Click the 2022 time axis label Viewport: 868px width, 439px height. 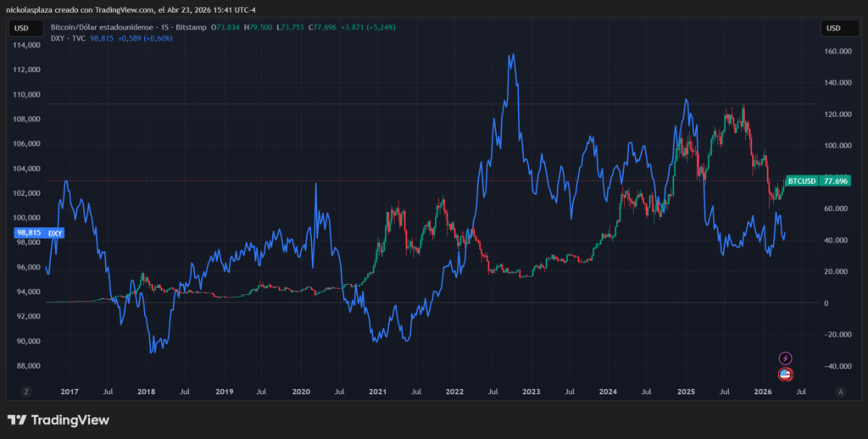coord(454,392)
